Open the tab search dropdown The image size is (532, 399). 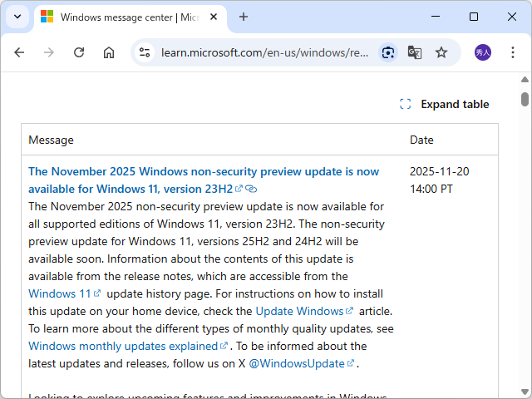click(17, 17)
